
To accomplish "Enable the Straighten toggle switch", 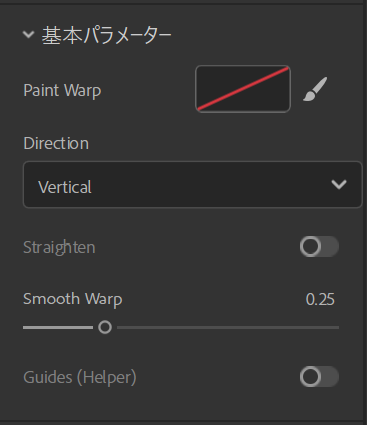I will point(319,247).
